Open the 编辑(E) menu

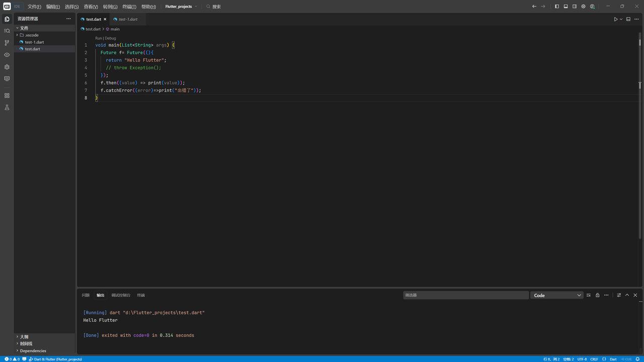pyautogui.click(x=53, y=7)
